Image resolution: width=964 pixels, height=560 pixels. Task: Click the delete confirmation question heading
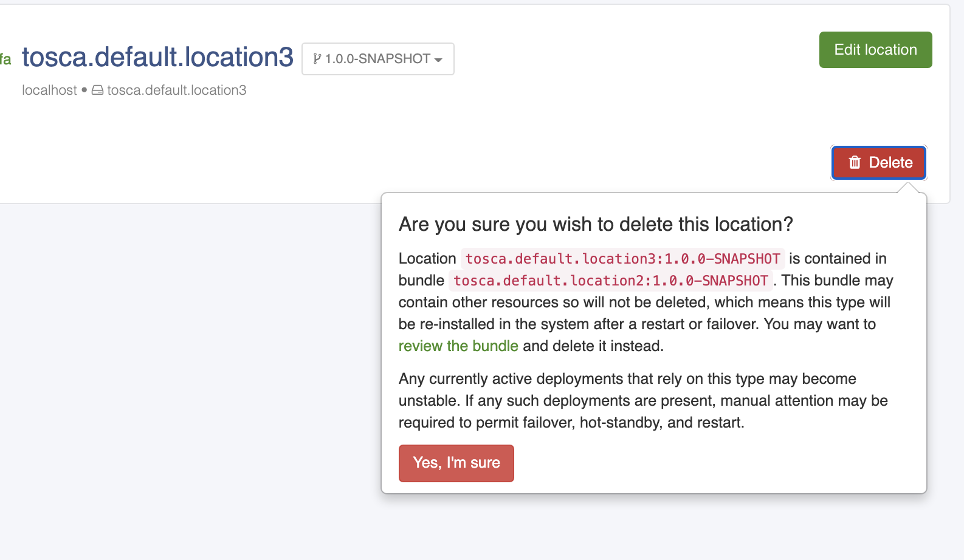(x=596, y=224)
